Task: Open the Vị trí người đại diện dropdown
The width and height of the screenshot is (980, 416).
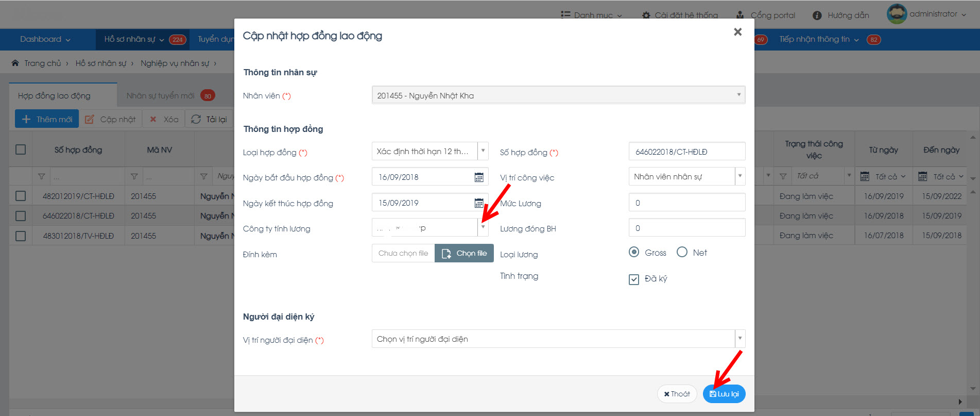Action: point(740,339)
